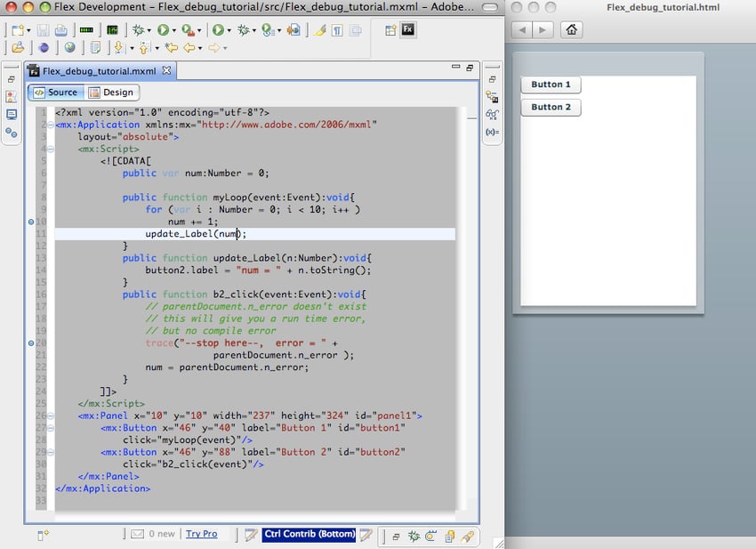
Task: Toggle breakpoint marker on line 10
Action: [x=31, y=222]
